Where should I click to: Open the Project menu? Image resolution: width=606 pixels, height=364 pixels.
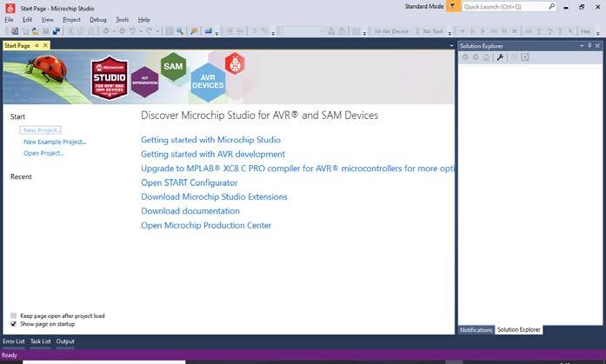point(71,19)
